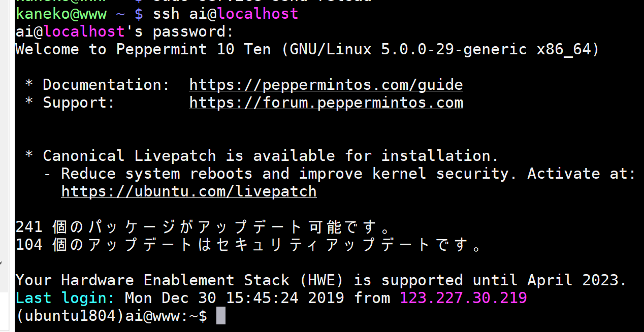Open the peppermintos.com/guide documentation link
The width and height of the screenshot is (644, 332).
[326, 85]
